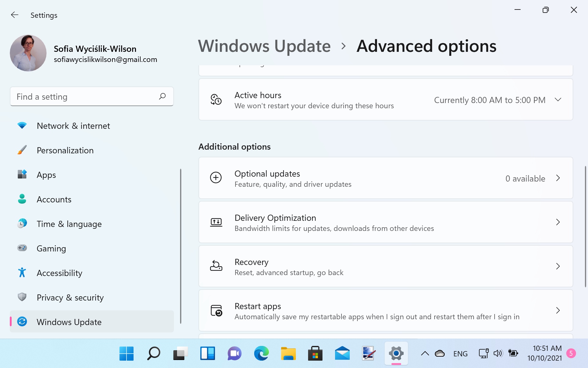Open File Explorer from the taskbar
Screen dimensions: 588x368
click(288, 354)
